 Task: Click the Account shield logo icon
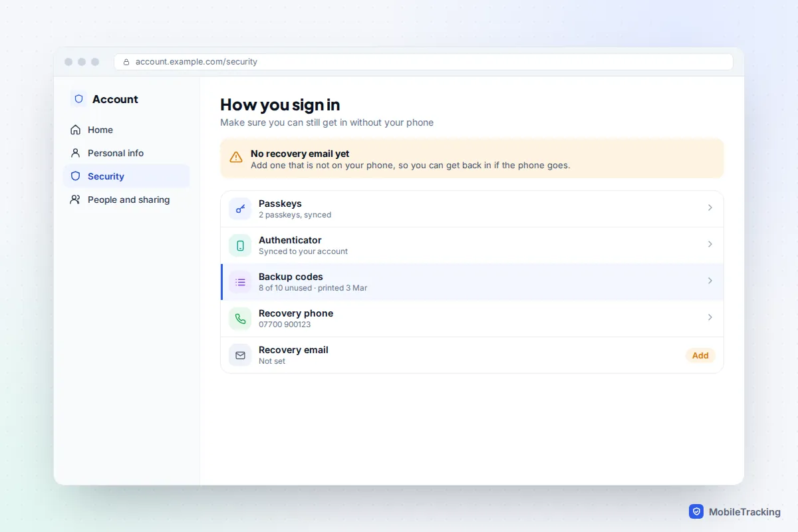(78, 99)
